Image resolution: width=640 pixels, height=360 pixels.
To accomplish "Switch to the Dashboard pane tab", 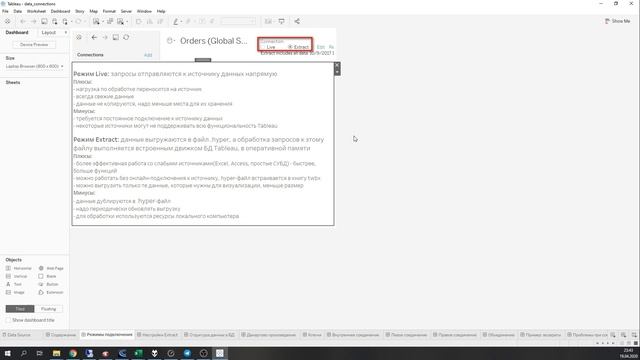I will point(17,32).
